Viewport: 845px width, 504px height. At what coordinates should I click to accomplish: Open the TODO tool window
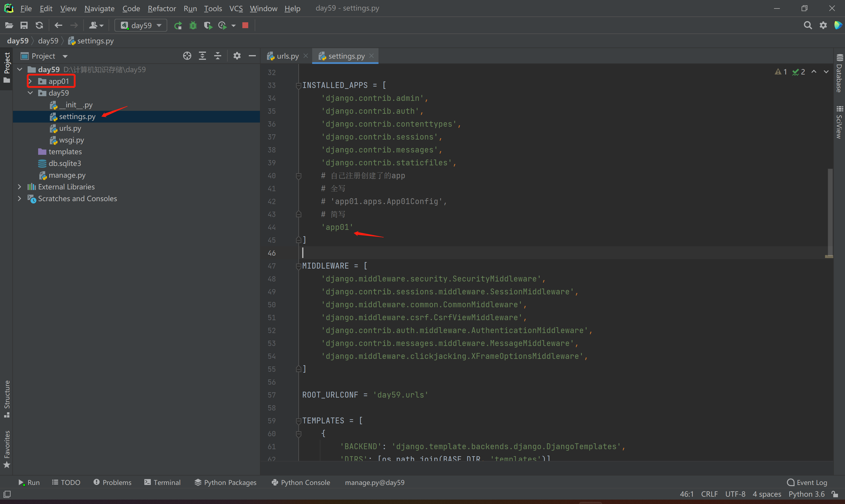click(x=66, y=482)
